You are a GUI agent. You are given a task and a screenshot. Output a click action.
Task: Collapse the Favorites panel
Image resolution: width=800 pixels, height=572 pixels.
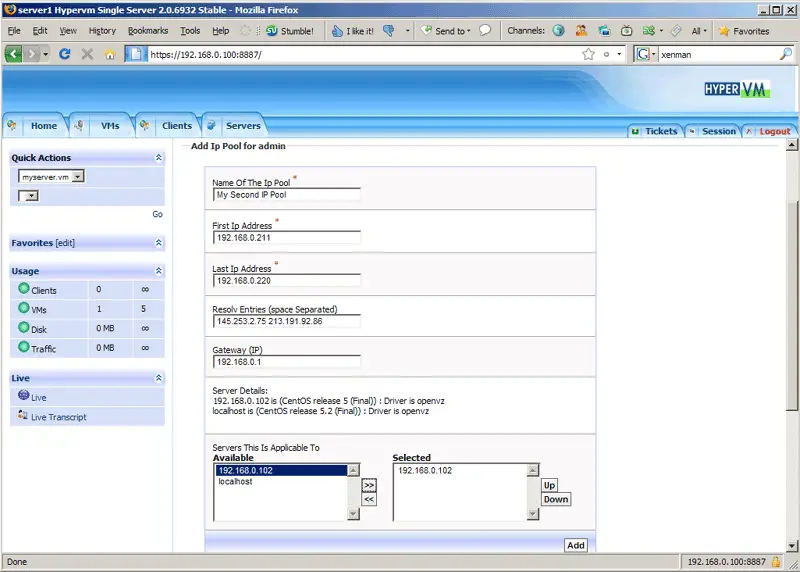pyautogui.click(x=158, y=243)
